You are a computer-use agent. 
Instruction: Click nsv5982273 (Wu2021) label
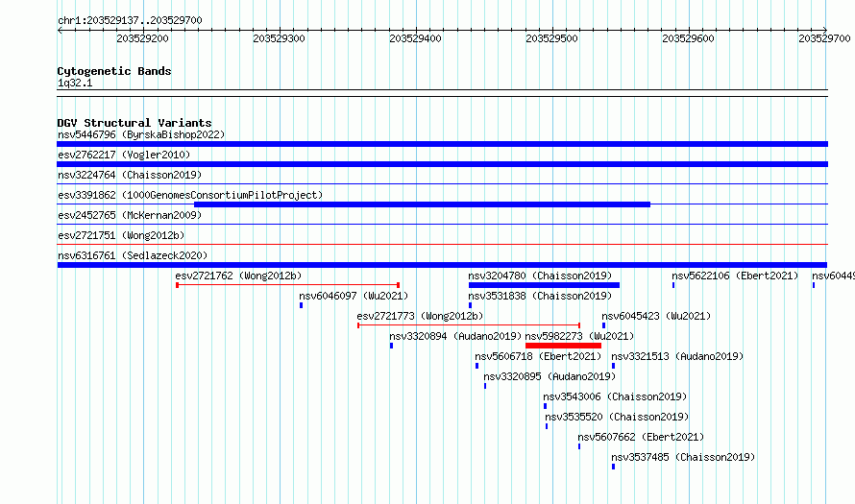[579, 336]
